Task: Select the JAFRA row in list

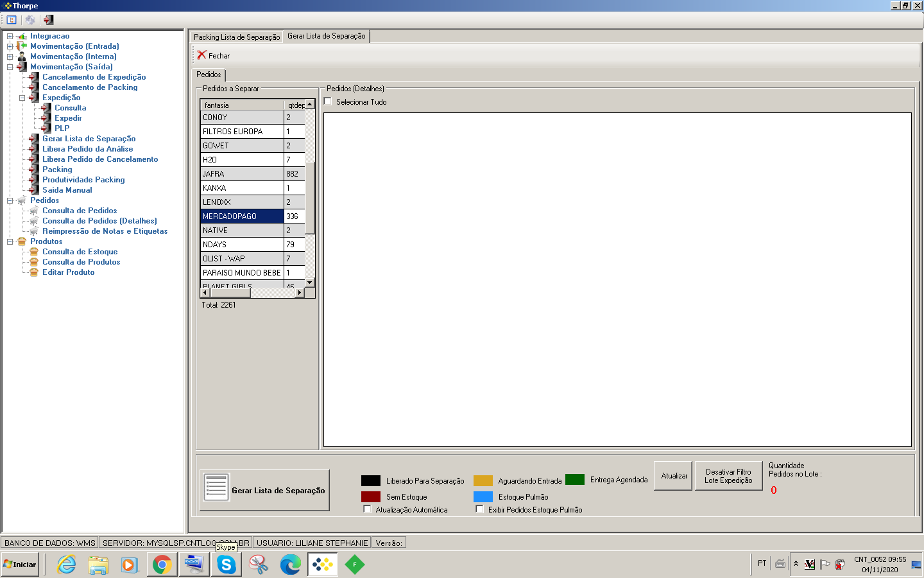Action: point(253,174)
